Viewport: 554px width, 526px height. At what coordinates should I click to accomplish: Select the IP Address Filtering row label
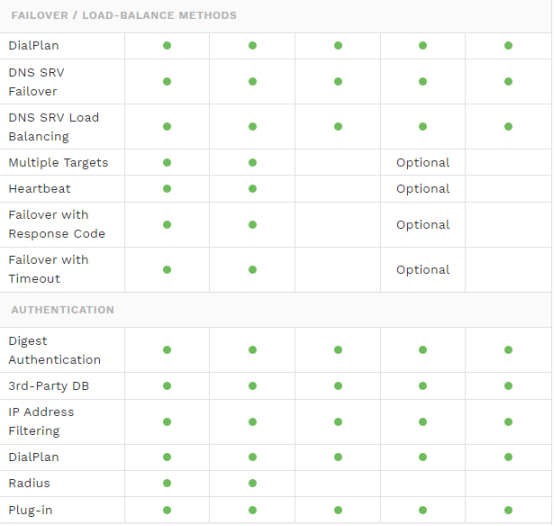pos(41,421)
